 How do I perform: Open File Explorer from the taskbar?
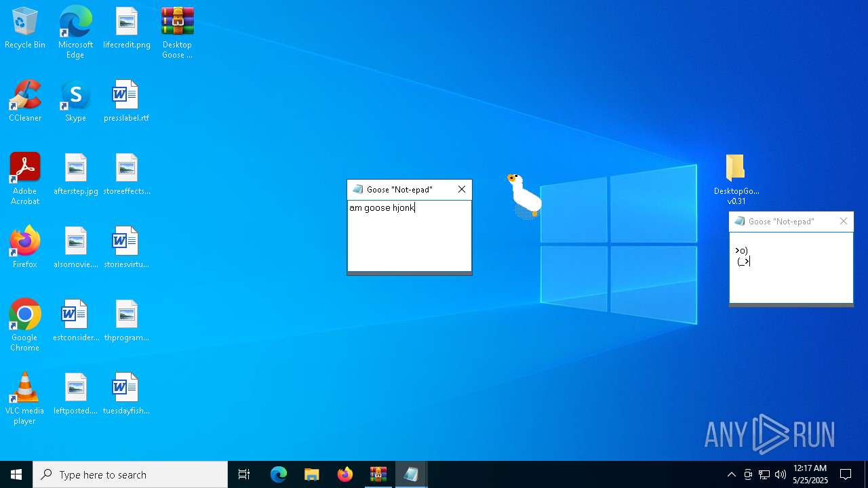tap(312, 474)
